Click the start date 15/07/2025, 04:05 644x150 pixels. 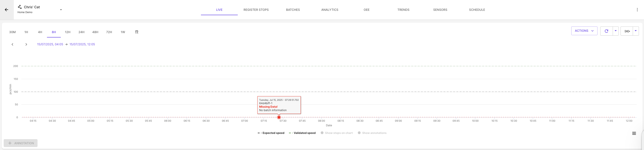coord(50,44)
